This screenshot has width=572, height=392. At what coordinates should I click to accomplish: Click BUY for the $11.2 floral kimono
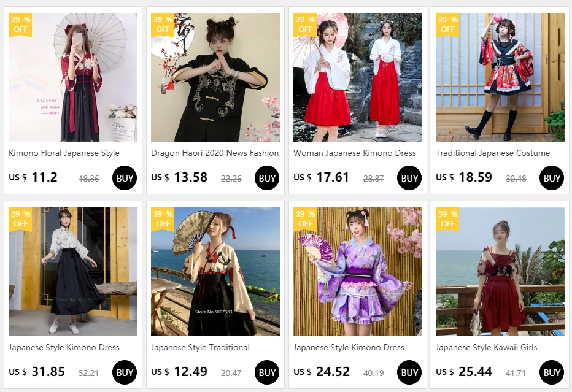point(125,178)
